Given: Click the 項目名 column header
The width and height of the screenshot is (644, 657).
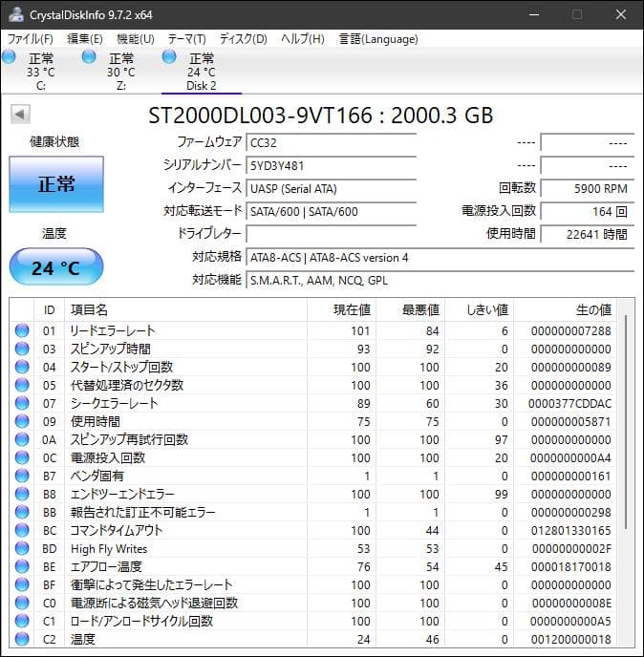Looking at the screenshot, I should pos(185,310).
